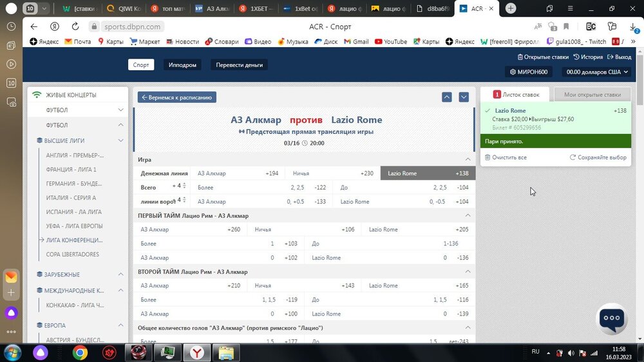
Task: Click the browser back arrow
Action: (x=34, y=26)
